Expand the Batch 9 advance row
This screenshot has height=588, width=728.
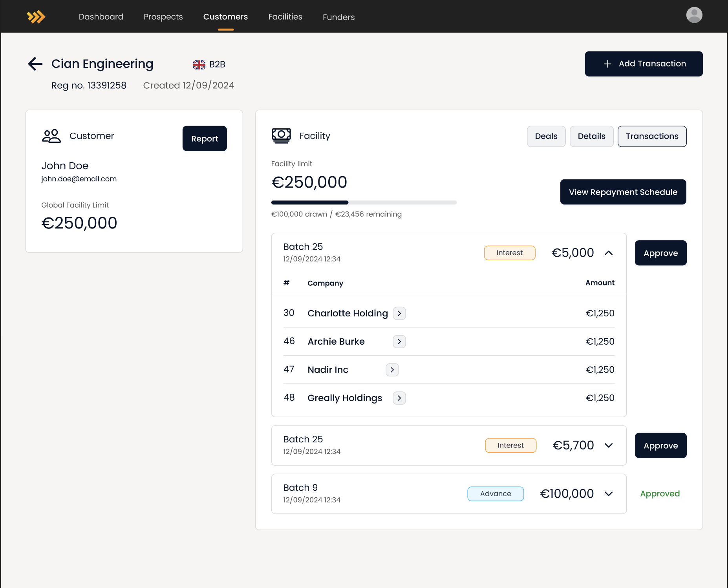[609, 493]
